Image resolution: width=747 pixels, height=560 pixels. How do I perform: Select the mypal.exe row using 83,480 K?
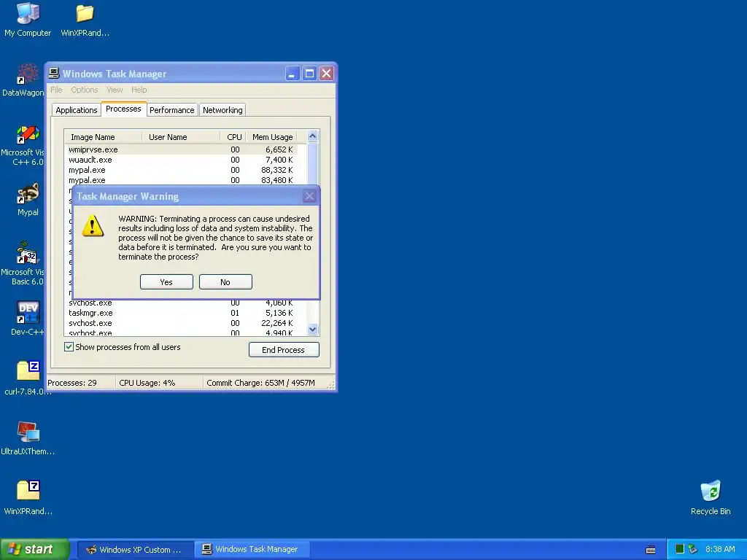[182, 181]
